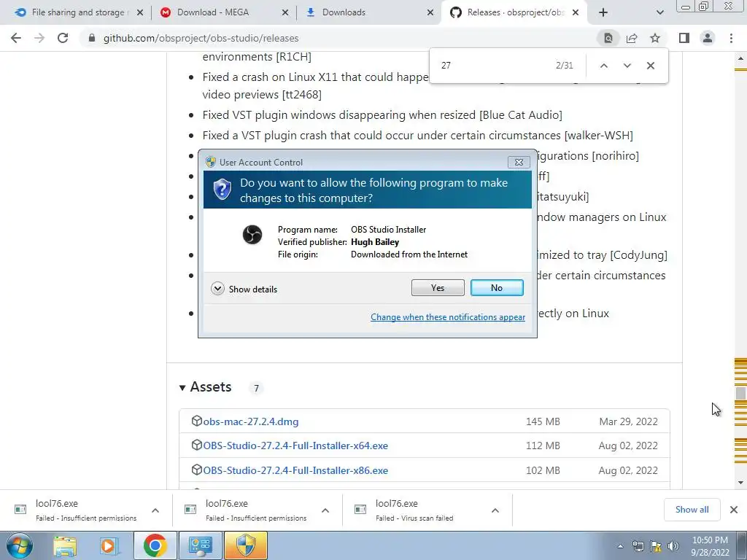Click the page scroll up arrow
This screenshot has height=560, width=747.
[x=740, y=58]
